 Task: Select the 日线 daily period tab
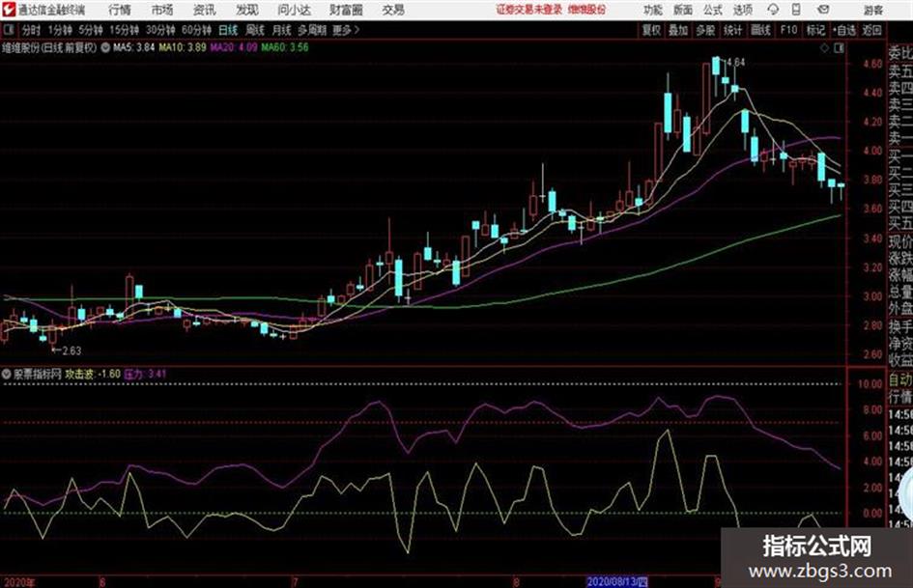click(x=228, y=30)
